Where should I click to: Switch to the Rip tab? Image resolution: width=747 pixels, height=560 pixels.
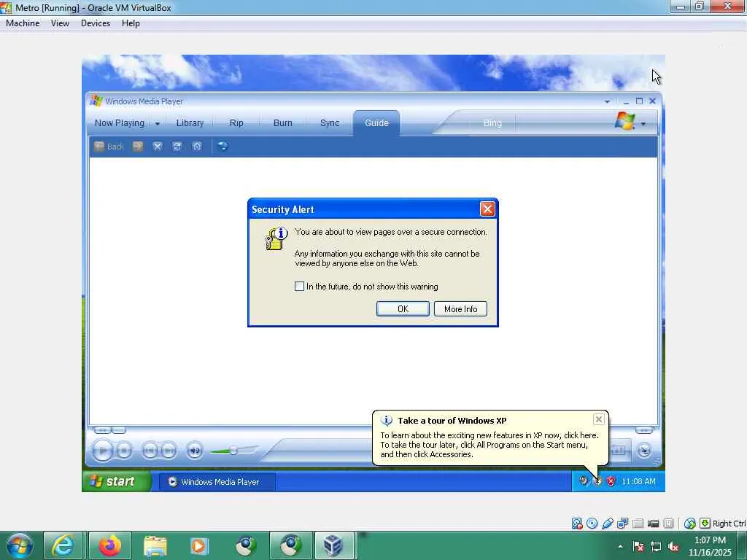click(x=236, y=122)
